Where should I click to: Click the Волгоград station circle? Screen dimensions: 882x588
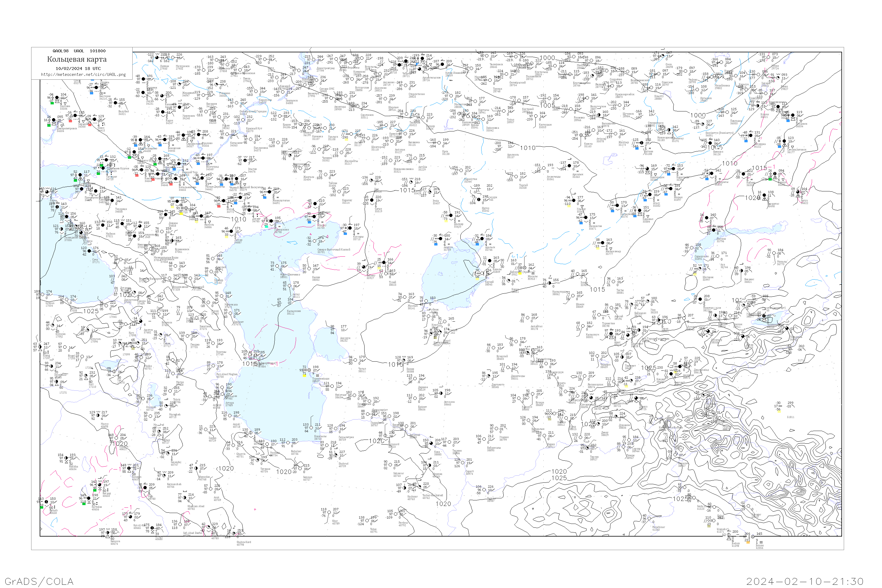(203, 158)
